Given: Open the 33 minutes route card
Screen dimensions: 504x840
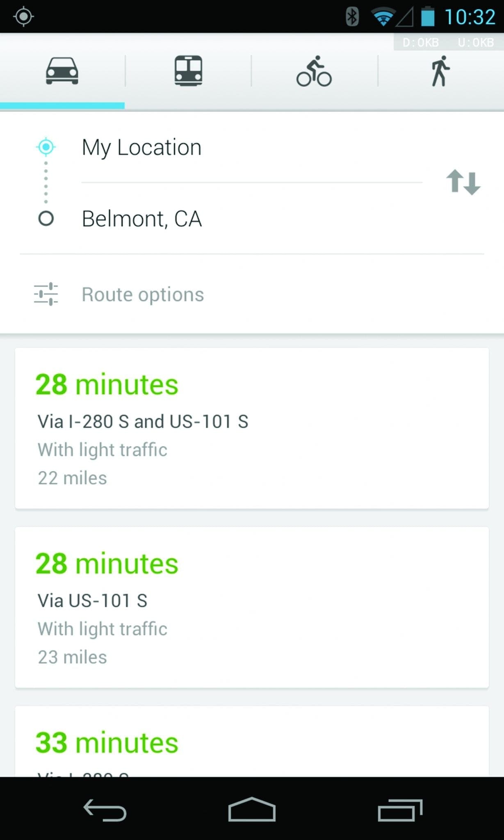Looking at the screenshot, I should click(252, 742).
